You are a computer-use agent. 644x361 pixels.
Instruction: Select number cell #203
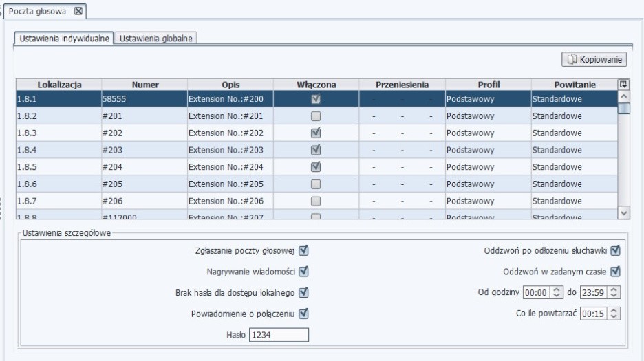[144, 150]
